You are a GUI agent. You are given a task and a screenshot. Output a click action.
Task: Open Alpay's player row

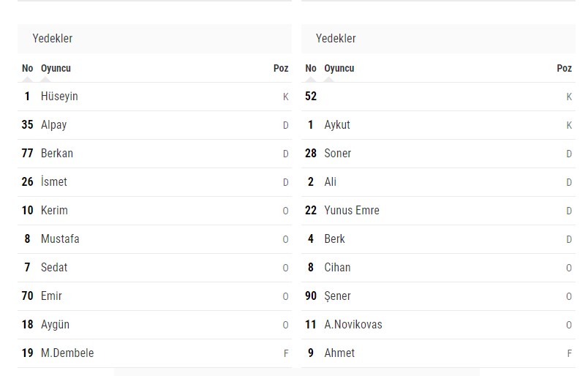pos(154,125)
